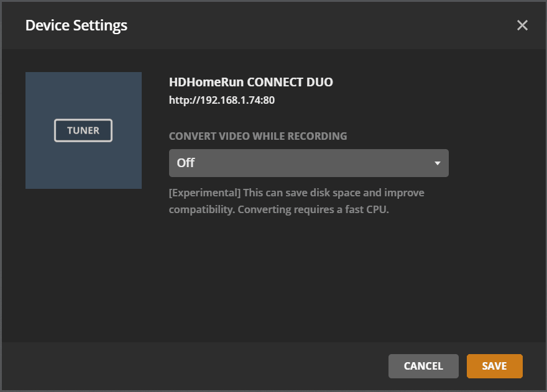
Task: Click the Device Settings title text
Action: click(76, 25)
